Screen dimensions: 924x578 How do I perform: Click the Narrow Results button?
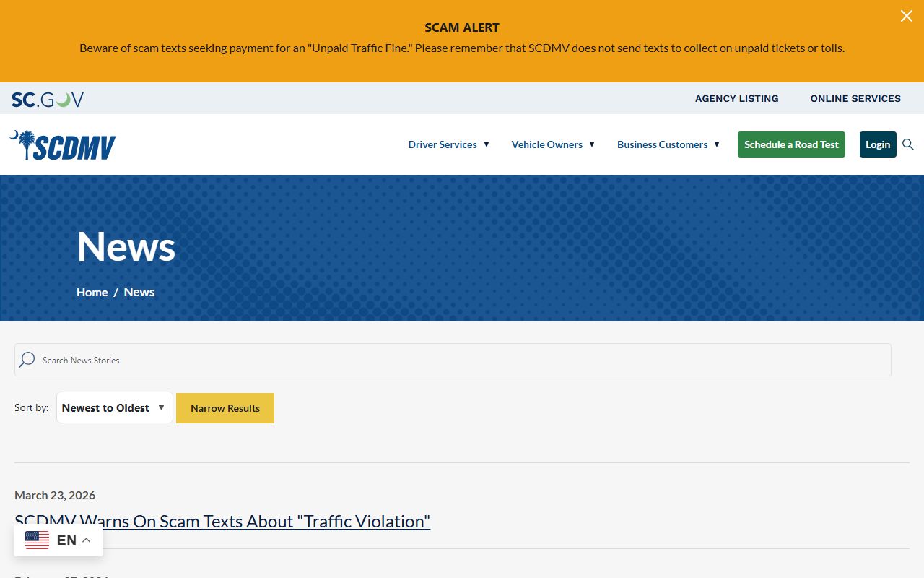pyautogui.click(x=225, y=408)
